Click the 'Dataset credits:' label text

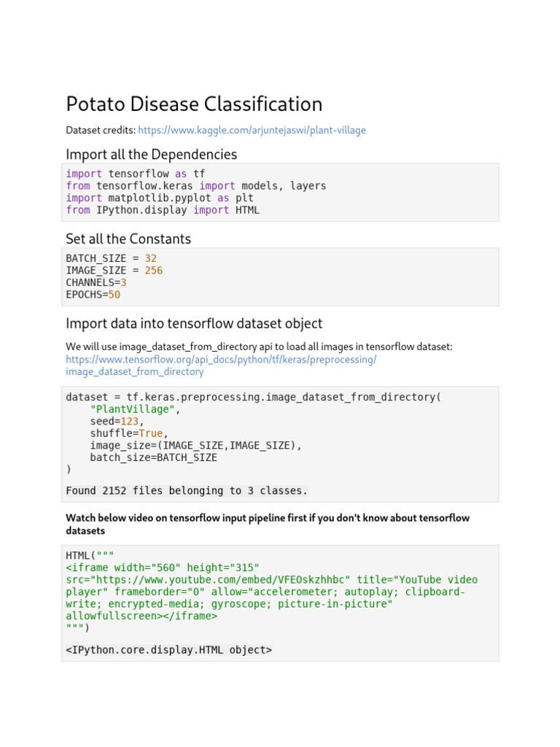pyautogui.click(x=100, y=131)
